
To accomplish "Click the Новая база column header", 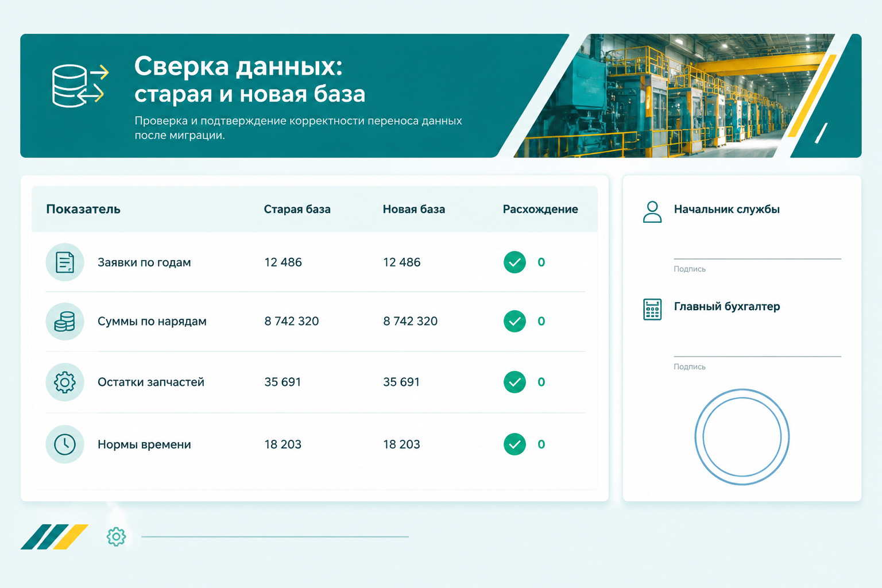I will click(414, 210).
